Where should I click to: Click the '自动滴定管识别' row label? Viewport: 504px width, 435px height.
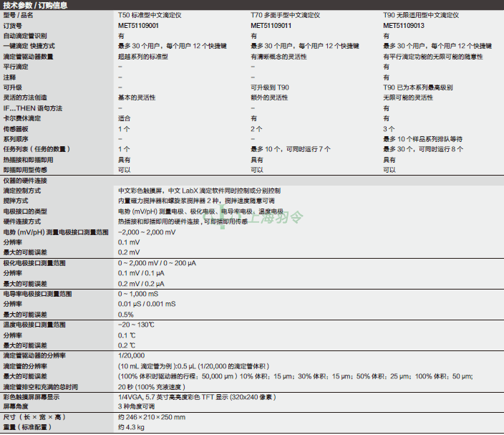coord(25,36)
